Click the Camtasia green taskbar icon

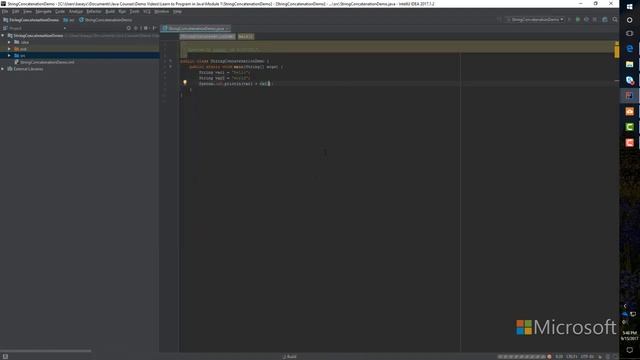[629, 127]
